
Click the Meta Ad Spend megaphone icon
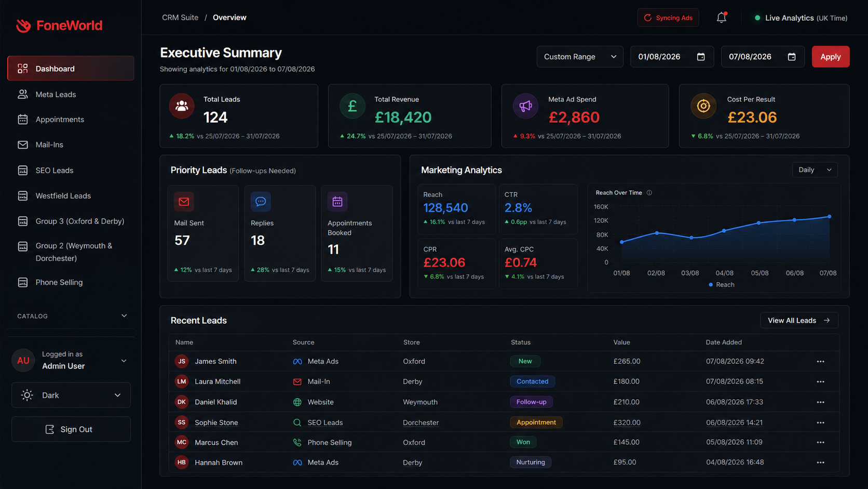tap(525, 106)
